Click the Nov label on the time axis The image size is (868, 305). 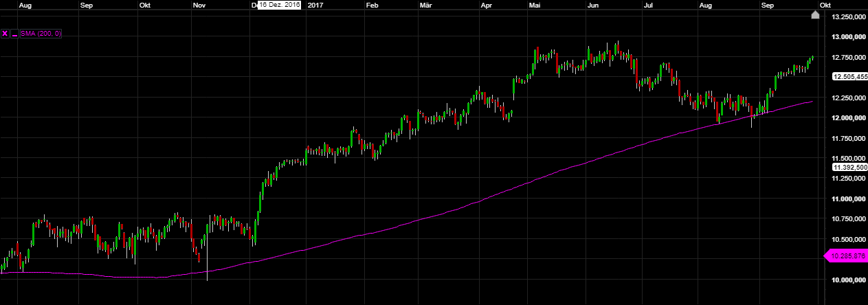pyautogui.click(x=199, y=5)
